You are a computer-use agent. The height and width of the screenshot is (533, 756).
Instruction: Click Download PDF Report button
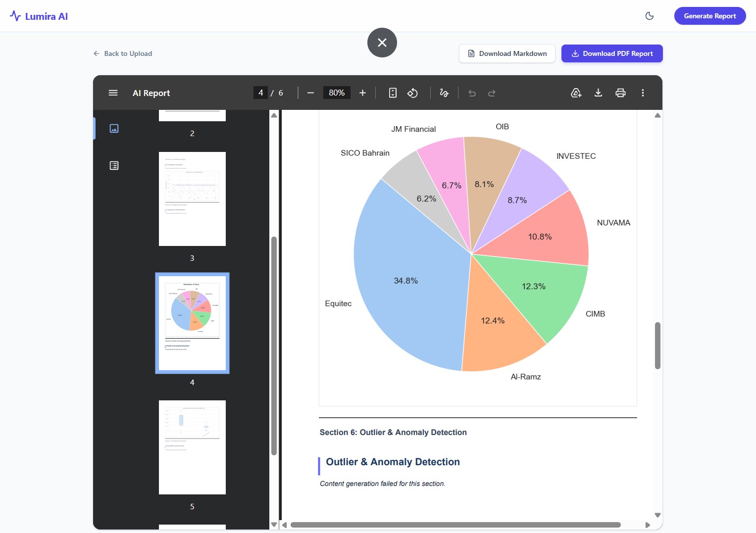click(612, 53)
